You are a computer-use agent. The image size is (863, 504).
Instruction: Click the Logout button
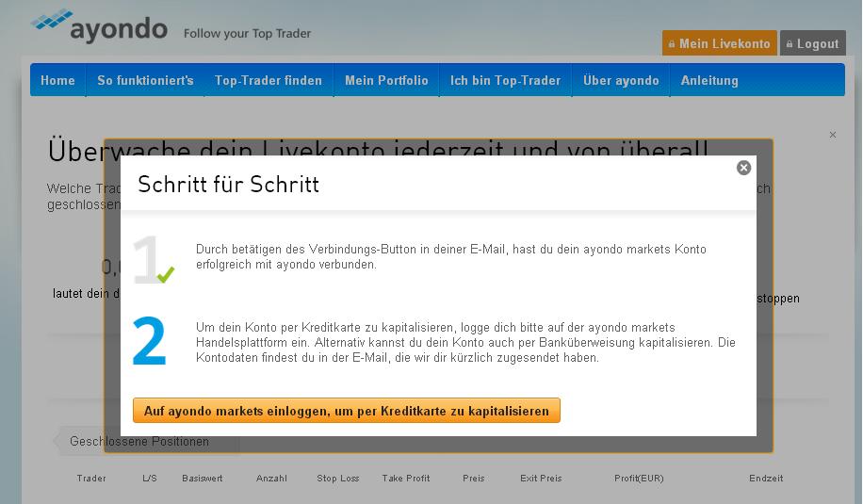click(812, 43)
